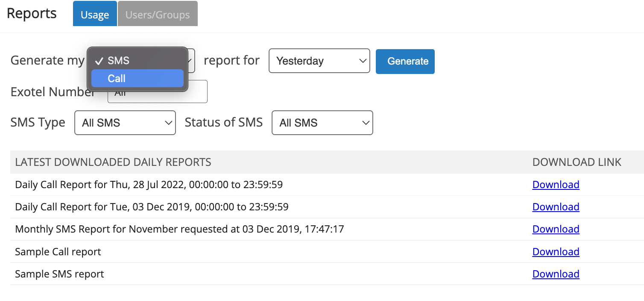Click the Reports page heading
This screenshot has width=644, height=301.
tap(32, 13)
